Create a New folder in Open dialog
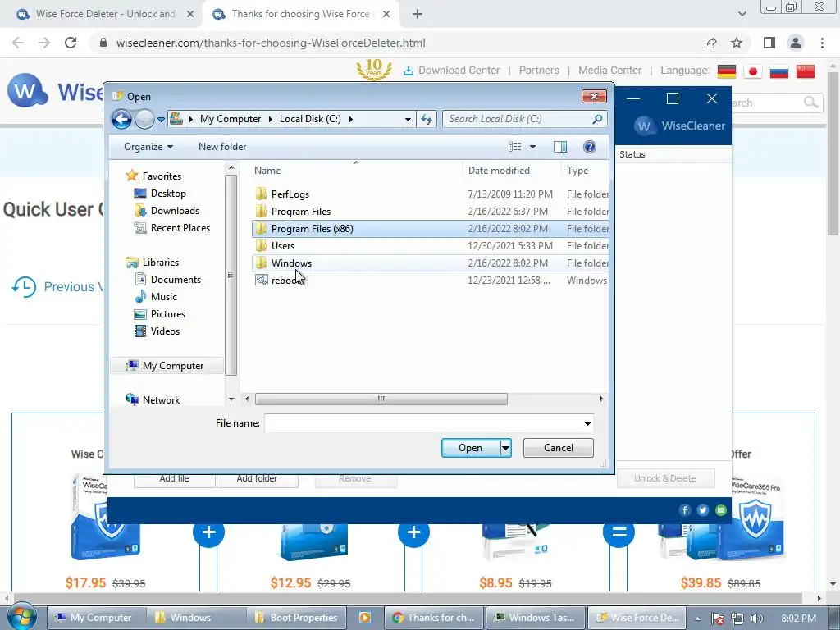Image resolution: width=840 pixels, height=630 pixels. pos(222,147)
